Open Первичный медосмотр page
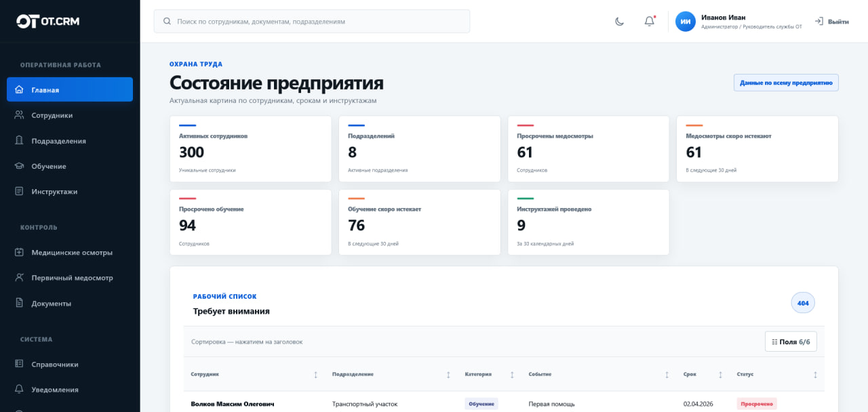This screenshot has height=412, width=868. (70, 278)
